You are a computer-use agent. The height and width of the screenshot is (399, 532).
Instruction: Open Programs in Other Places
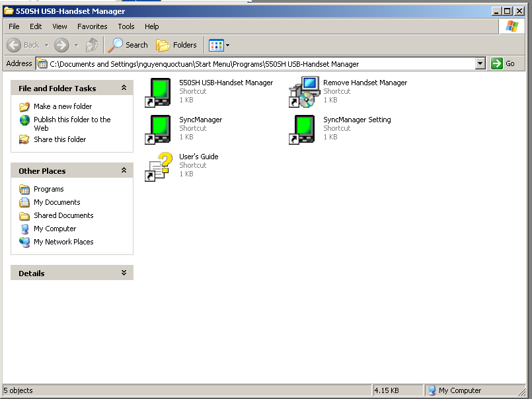(48, 189)
